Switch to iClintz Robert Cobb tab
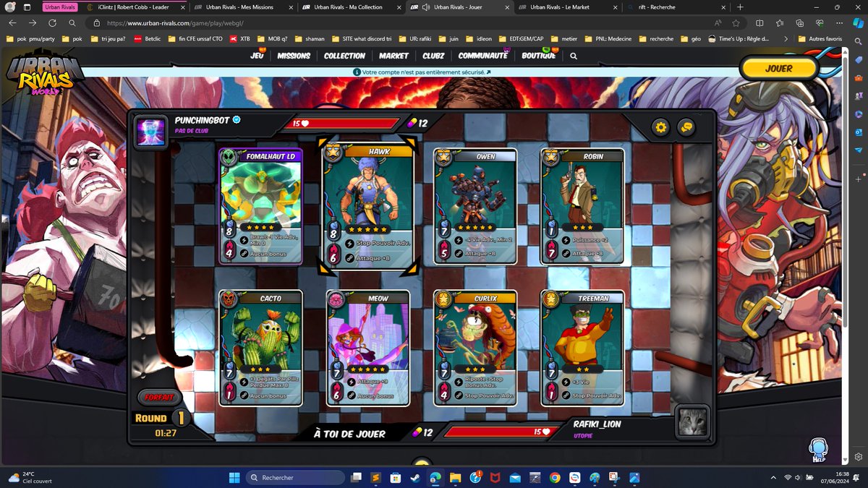This screenshot has width=868, height=488. tap(134, 7)
